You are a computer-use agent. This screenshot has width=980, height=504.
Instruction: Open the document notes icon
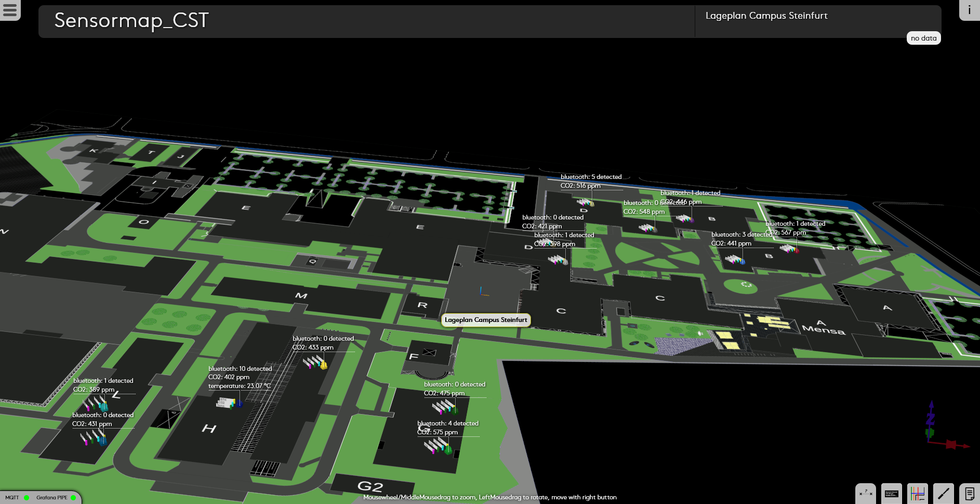click(x=969, y=493)
